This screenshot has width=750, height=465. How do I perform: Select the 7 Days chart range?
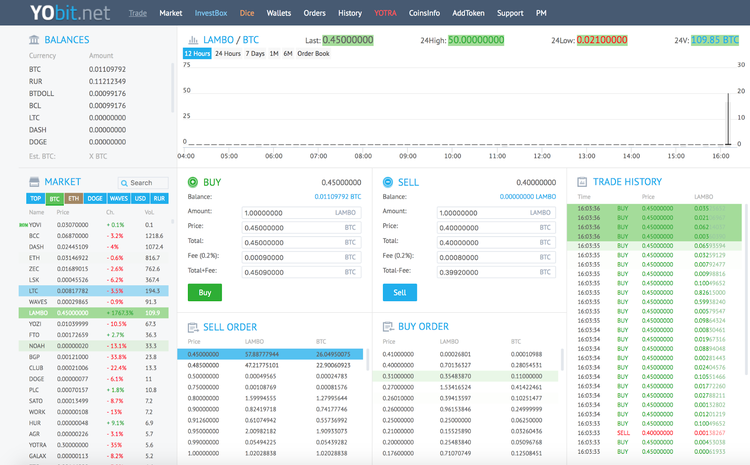click(256, 53)
